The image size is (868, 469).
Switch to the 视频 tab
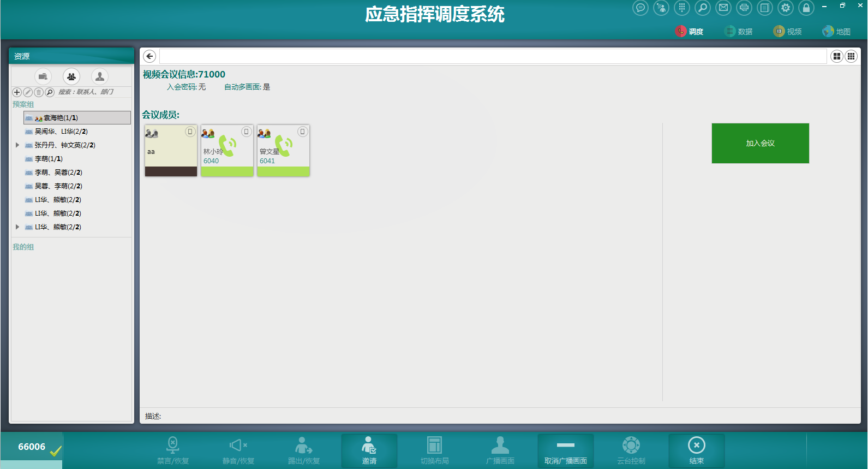pyautogui.click(x=787, y=32)
